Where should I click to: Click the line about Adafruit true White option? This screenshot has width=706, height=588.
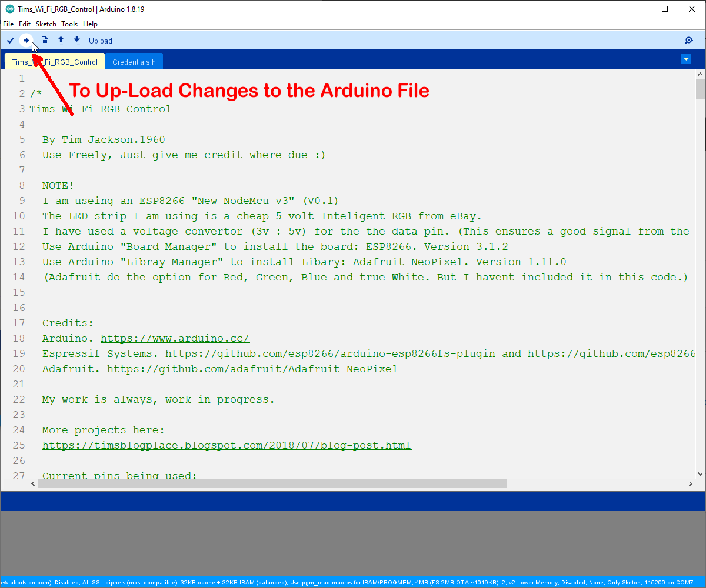point(365,278)
